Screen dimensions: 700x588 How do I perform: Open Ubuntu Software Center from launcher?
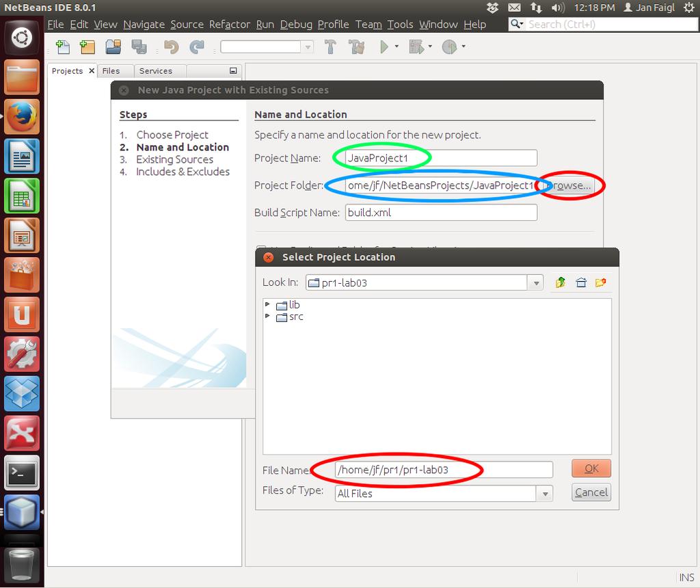click(22, 275)
